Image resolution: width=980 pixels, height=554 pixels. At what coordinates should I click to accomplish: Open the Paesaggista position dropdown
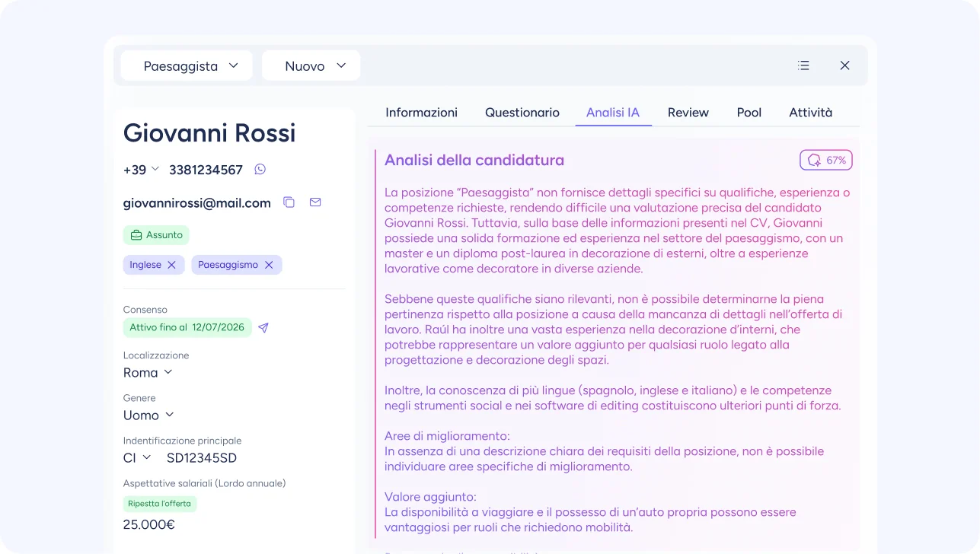point(187,66)
